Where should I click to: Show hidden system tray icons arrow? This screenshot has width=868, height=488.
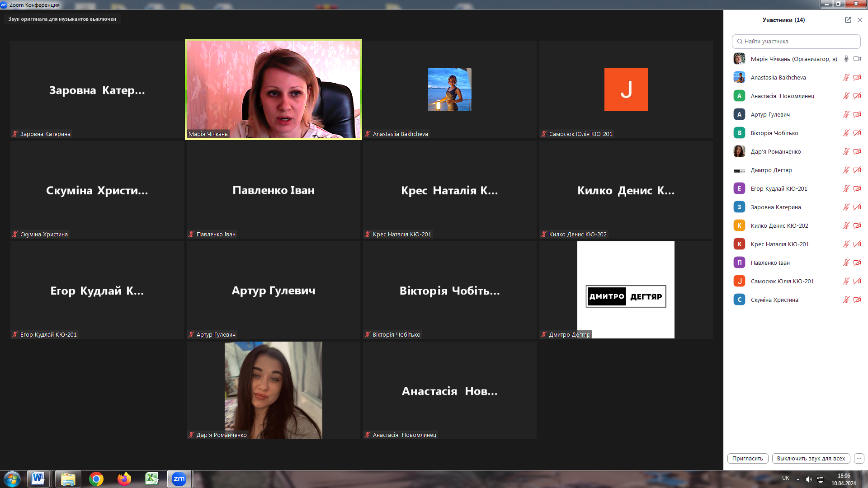798,479
